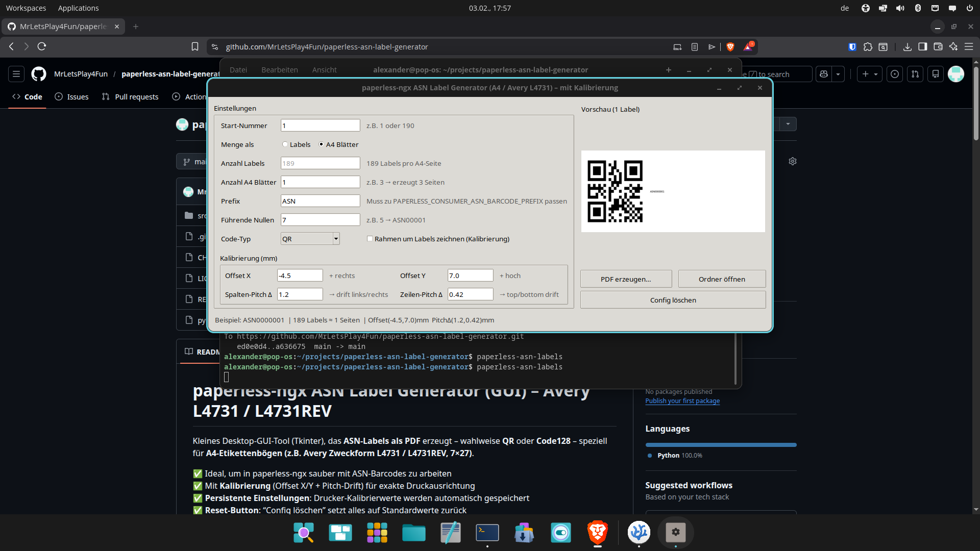Click browser address bar URL
The width and height of the screenshot is (980, 551).
coord(327,46)
